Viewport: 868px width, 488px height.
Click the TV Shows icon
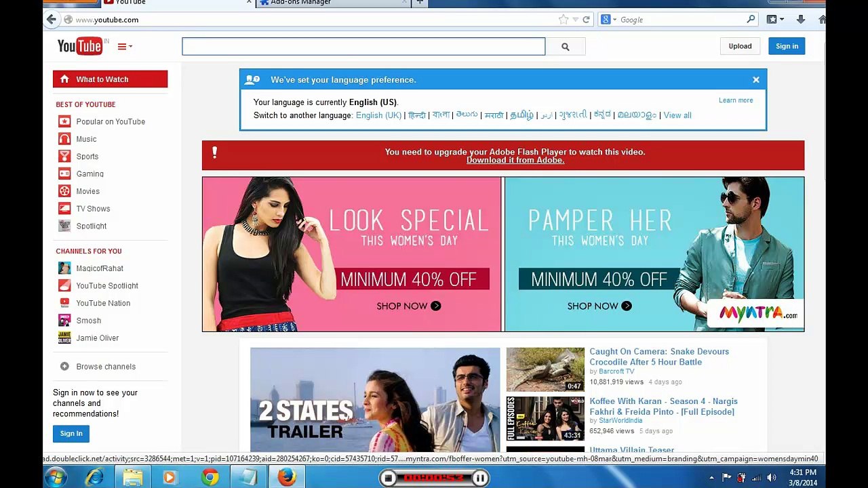coord(64,209)
